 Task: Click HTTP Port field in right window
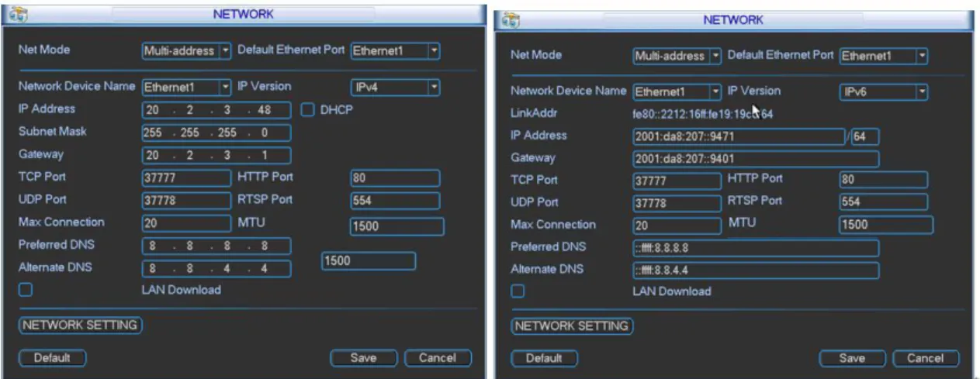coord(884,181)
